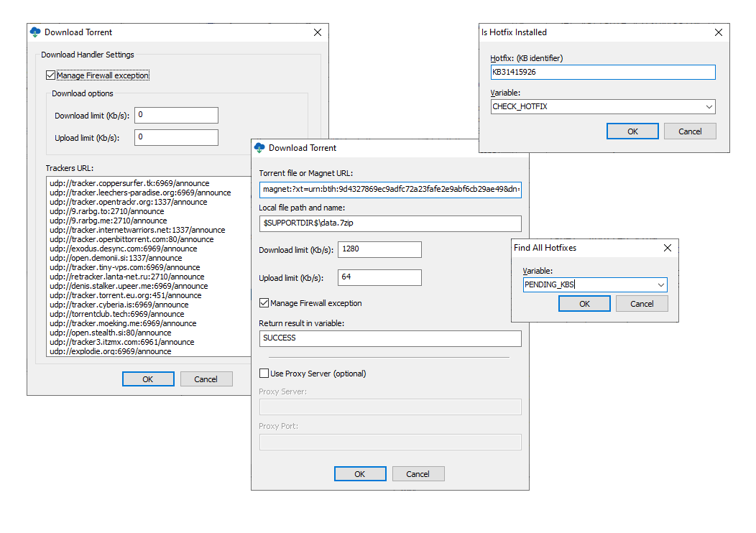The height and width of the screenshot is (533, 756).
Task: Select open.demonii.si:1337 tracker line
Action: [x=116, y=258]
